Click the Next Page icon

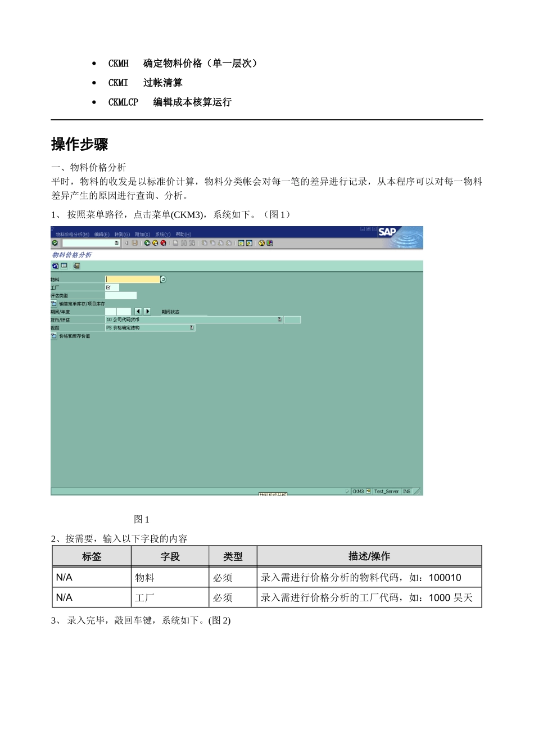pyautogui.click(x=221, y=243)
